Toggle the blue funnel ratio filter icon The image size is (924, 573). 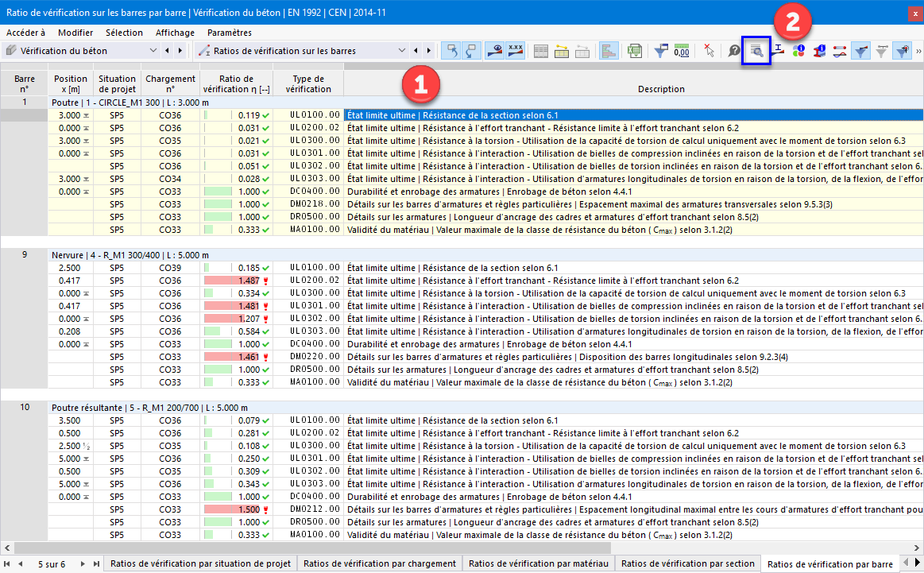(861, 51)
